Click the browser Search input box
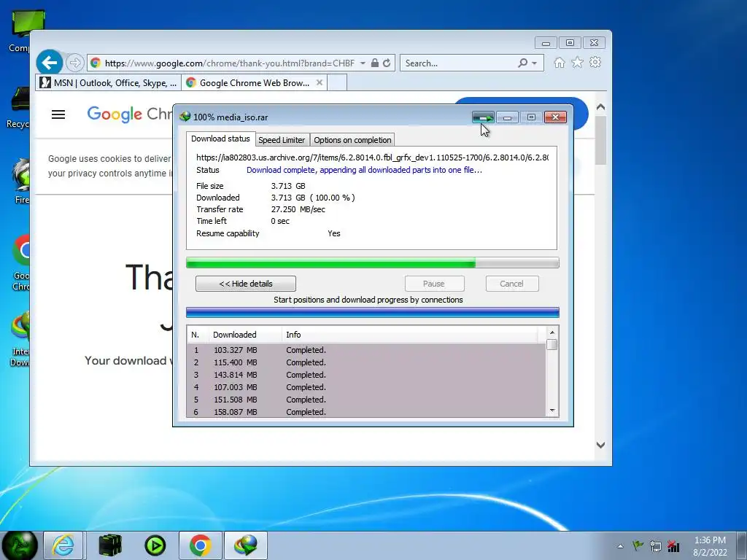 click(x=458, y=63)
